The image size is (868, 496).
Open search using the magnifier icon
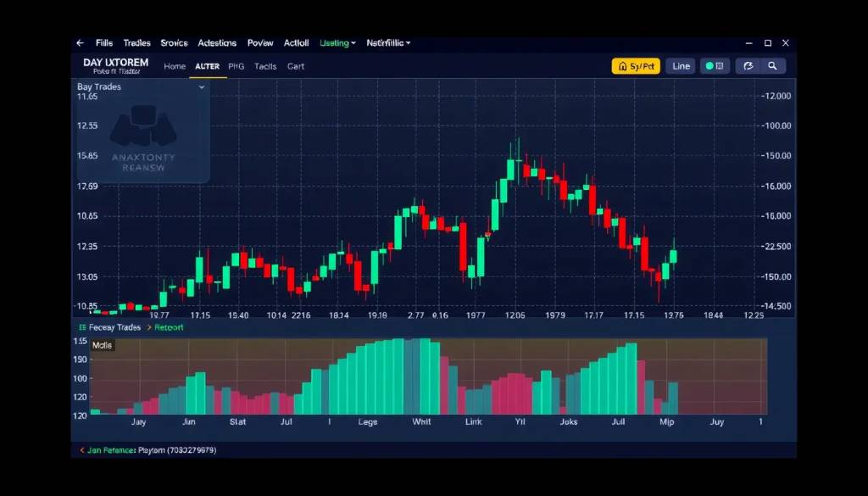[772, 65]
